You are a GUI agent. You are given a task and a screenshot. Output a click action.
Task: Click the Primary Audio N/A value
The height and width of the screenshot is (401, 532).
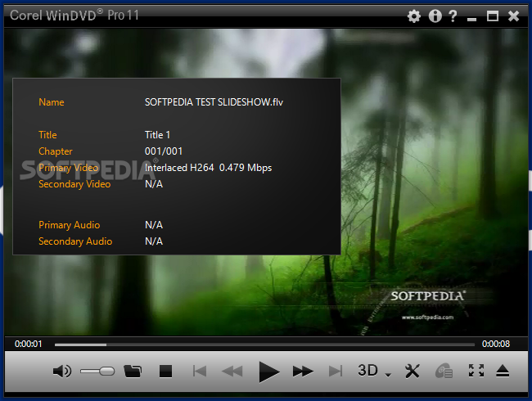pyautogui.click(x=154, y=225)
